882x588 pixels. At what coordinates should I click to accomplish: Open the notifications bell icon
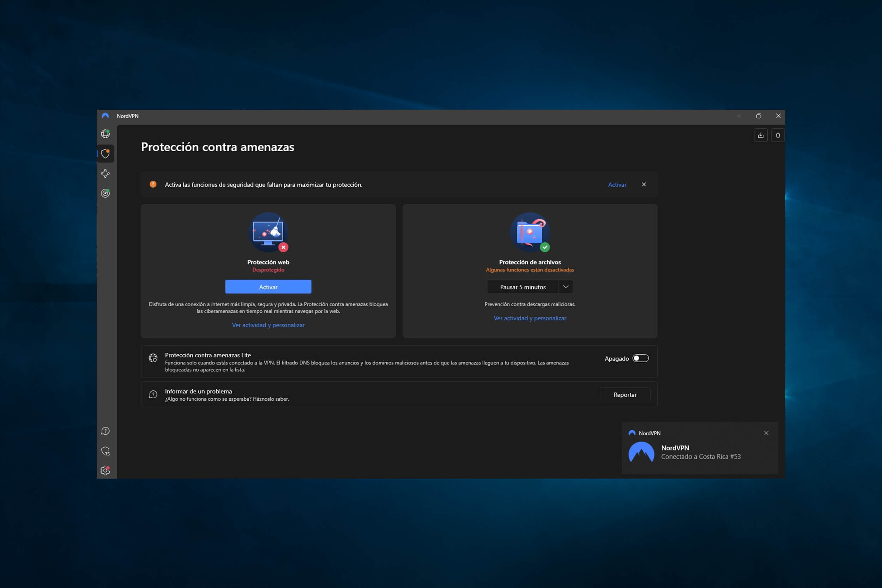tap(778, 135)
